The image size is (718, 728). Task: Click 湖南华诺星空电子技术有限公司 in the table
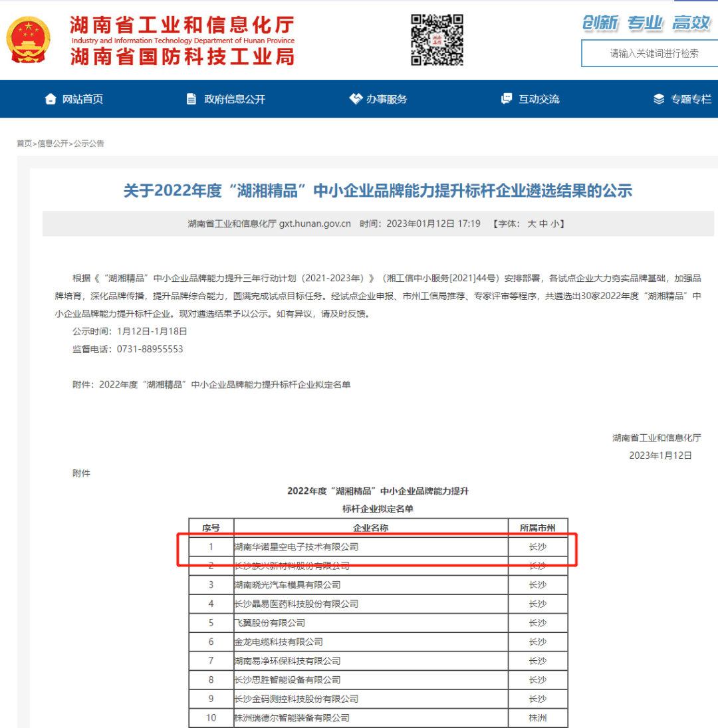296,547
